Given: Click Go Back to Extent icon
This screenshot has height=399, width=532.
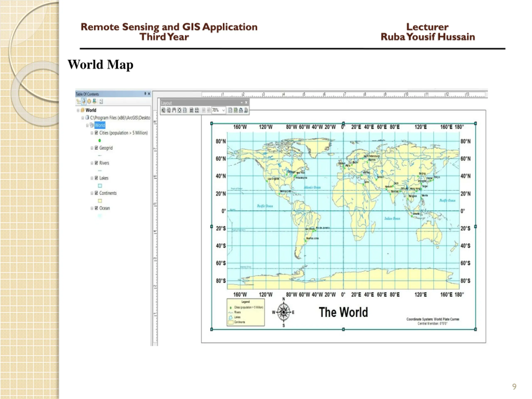Looking at the screenshot, I should coord(203,110).
